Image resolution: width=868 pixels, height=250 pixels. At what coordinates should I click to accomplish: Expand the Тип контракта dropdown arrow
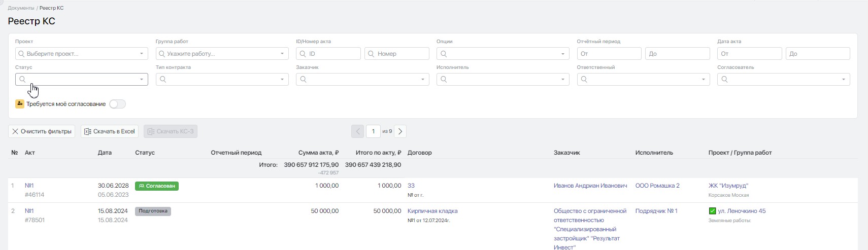[x=282, y=79]
